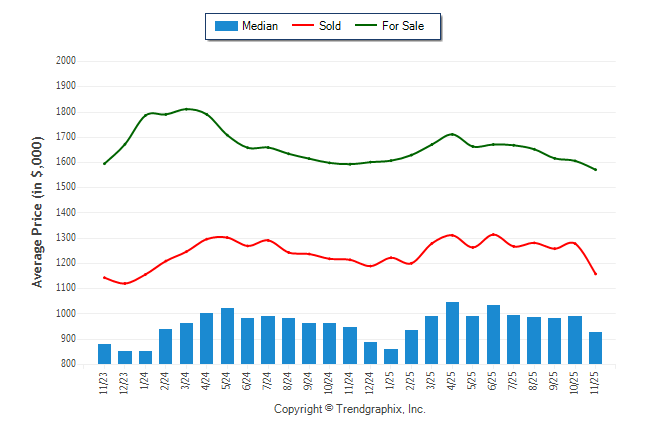Click the Sold line start at 11/23
This screenshot has width=646, height=434.
[104, 277]
